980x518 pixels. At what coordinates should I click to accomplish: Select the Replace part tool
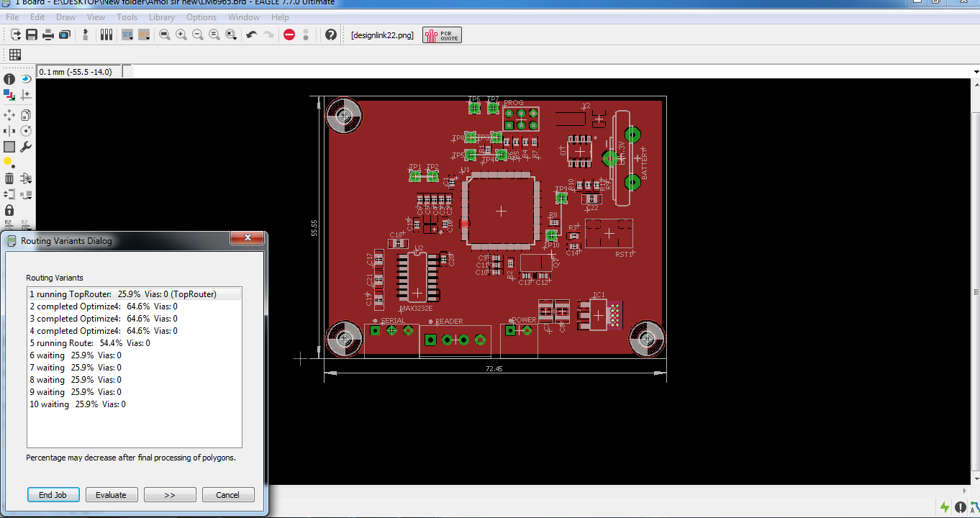[x=26, y=194]
